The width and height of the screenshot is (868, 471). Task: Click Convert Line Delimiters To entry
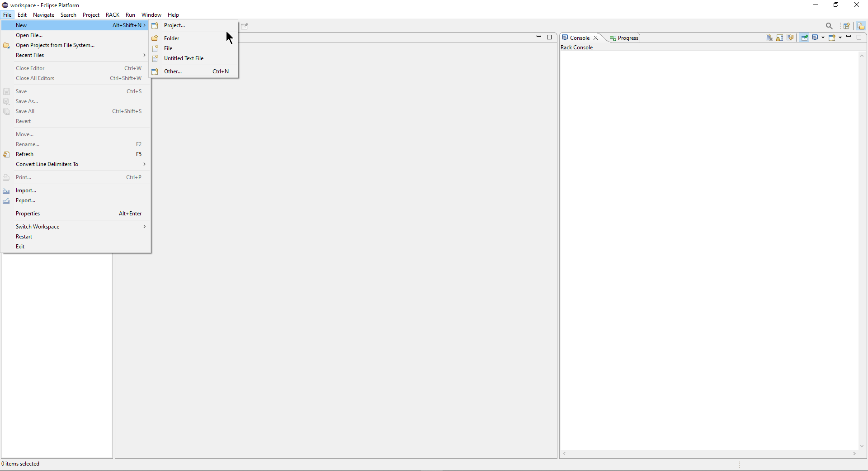pos(75,164)
